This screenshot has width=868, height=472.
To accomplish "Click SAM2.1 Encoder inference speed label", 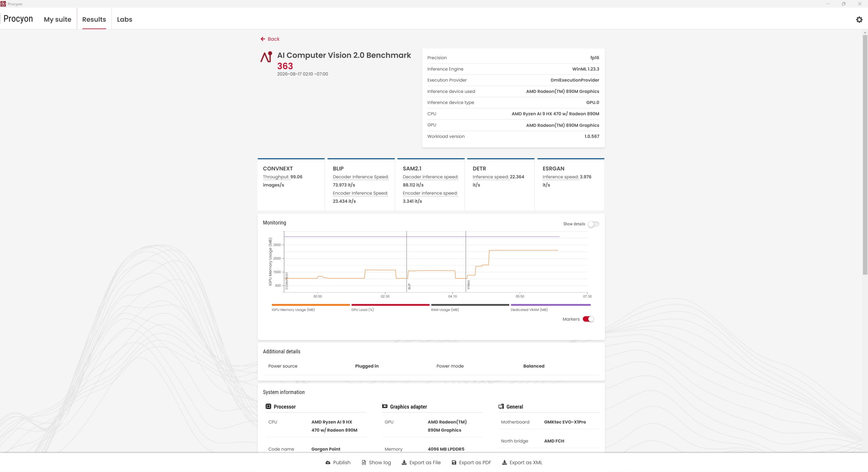I will [x=430, y=193].
